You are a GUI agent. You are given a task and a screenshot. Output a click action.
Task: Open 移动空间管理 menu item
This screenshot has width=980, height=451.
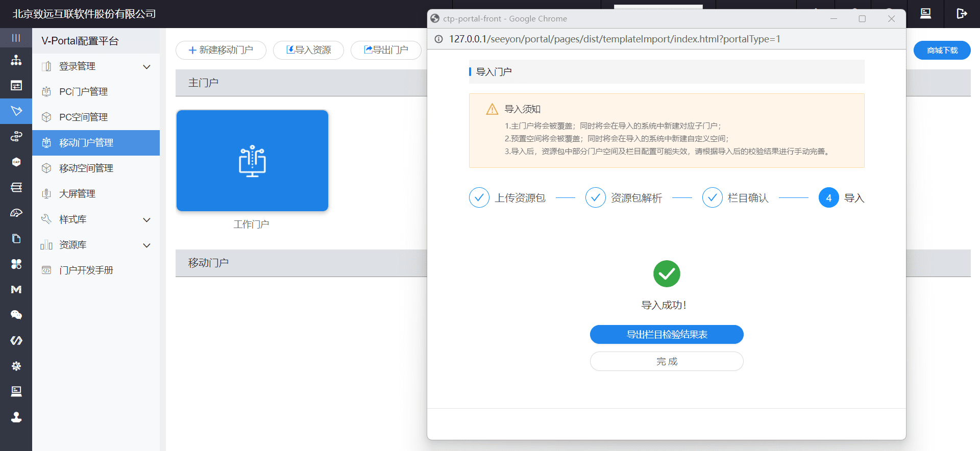pyautogui.click(x=96, y=168)
